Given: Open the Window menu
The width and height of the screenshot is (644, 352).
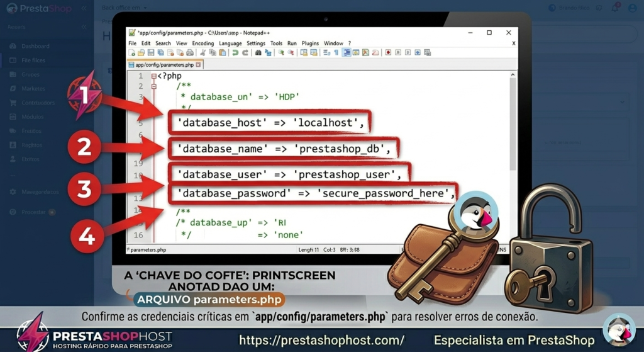Looking at the screenshot, I should (333, 43).
